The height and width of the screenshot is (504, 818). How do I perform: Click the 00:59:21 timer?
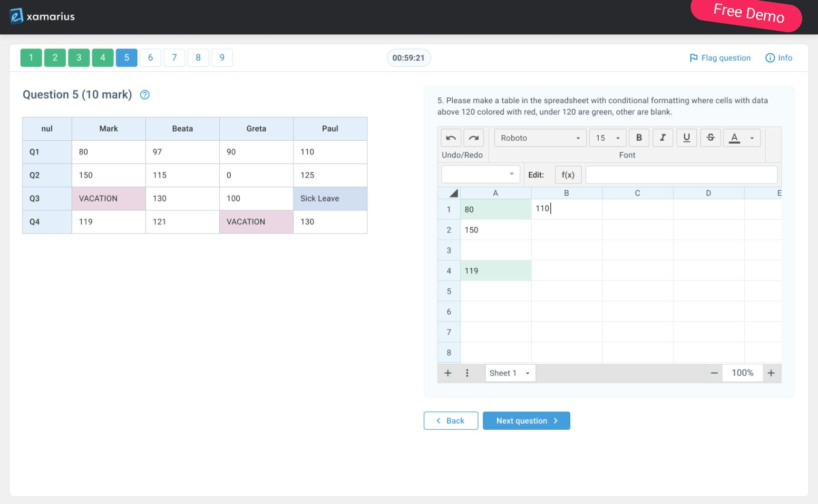pyautogui.click(x=409, y=58)
